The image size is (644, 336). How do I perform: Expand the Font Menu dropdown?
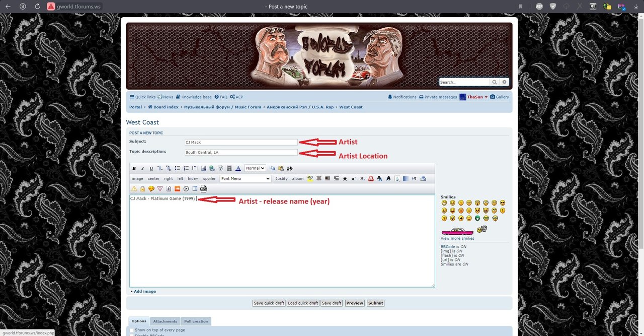(x=246, y=178)
